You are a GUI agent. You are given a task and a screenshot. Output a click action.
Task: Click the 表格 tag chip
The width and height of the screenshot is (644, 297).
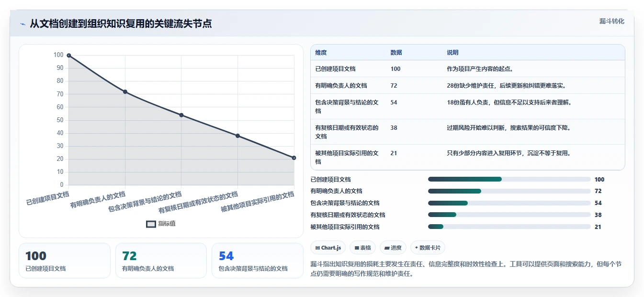pos(362,248)
